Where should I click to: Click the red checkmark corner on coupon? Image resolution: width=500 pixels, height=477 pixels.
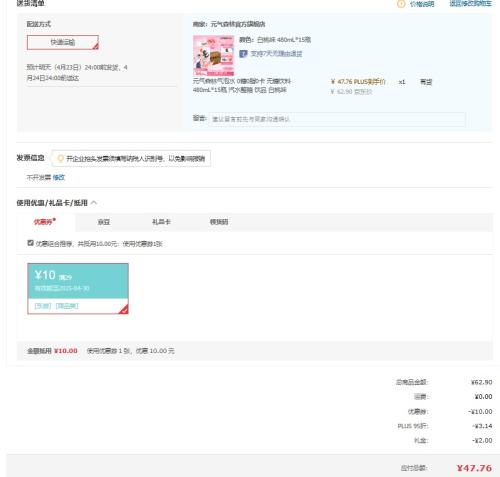tap(124, 310)
